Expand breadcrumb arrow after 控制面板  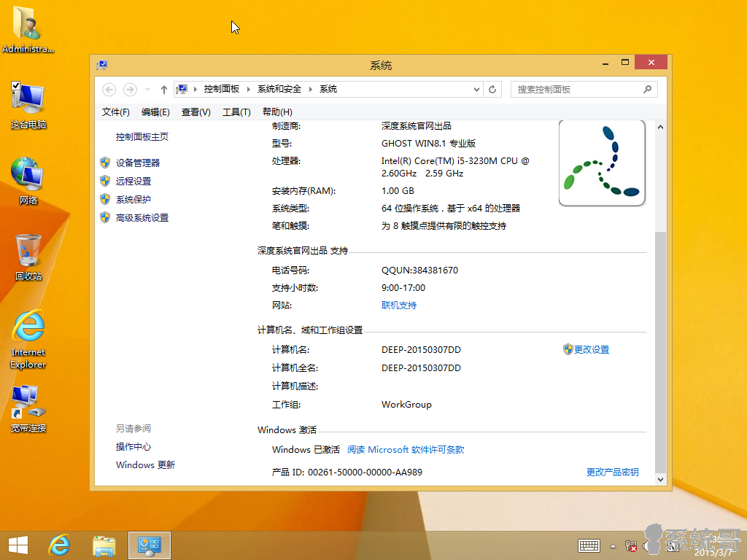point(248,90)
